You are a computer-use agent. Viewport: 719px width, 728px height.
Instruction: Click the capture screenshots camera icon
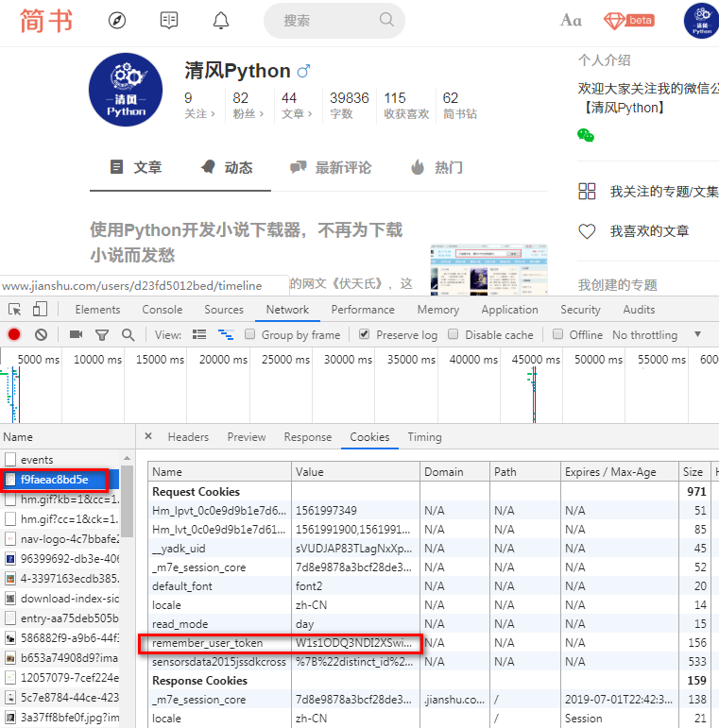point(77,334)
